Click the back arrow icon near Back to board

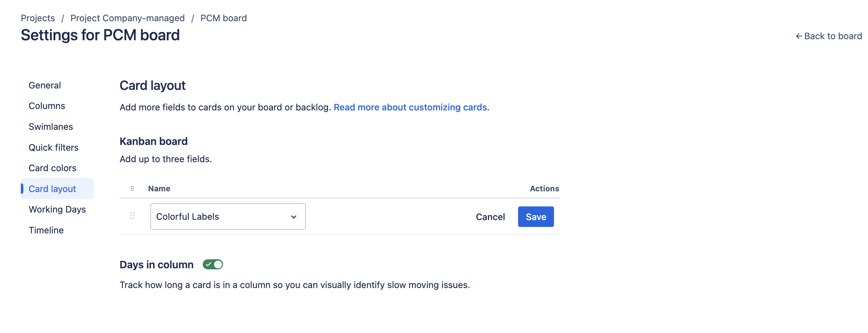[x=799, y=36]
